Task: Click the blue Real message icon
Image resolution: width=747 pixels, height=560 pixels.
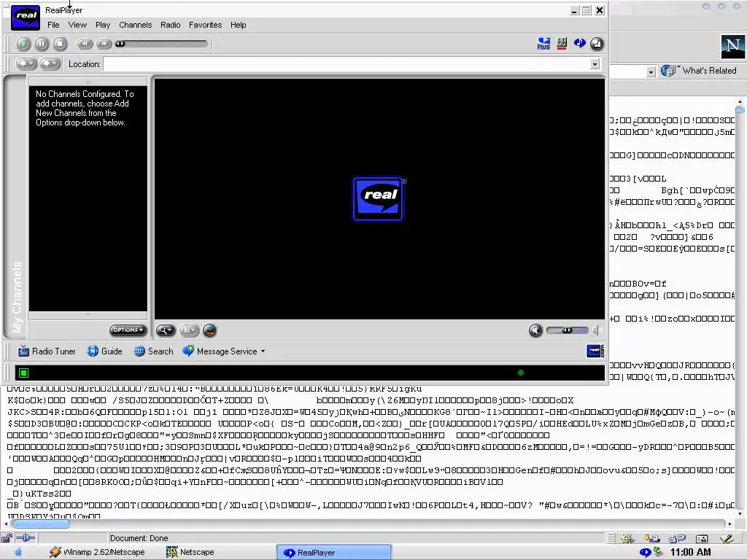Action: pos(579,43)
